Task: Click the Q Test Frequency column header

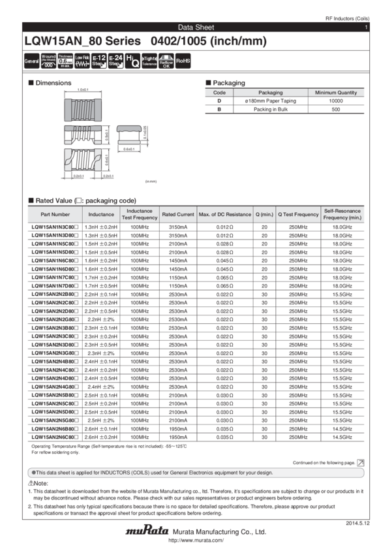Action: 298,214
